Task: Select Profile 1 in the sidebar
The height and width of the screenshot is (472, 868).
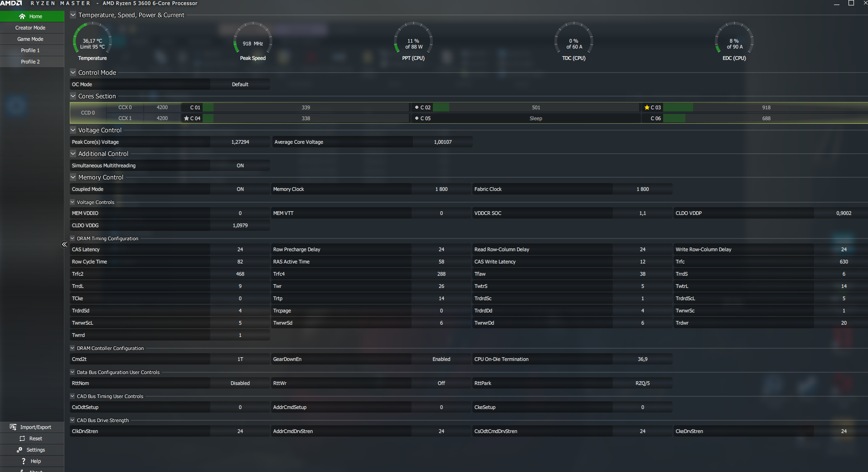Action: [30, 50]
